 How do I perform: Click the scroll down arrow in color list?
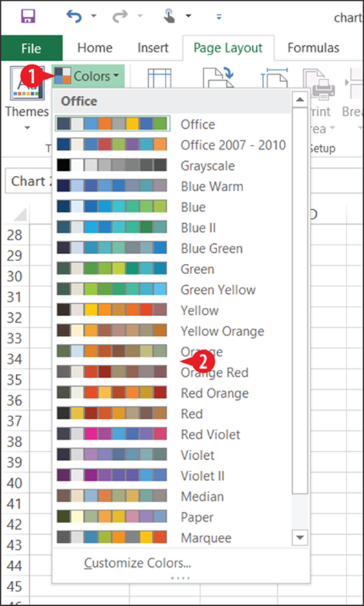tap(300, 537)
